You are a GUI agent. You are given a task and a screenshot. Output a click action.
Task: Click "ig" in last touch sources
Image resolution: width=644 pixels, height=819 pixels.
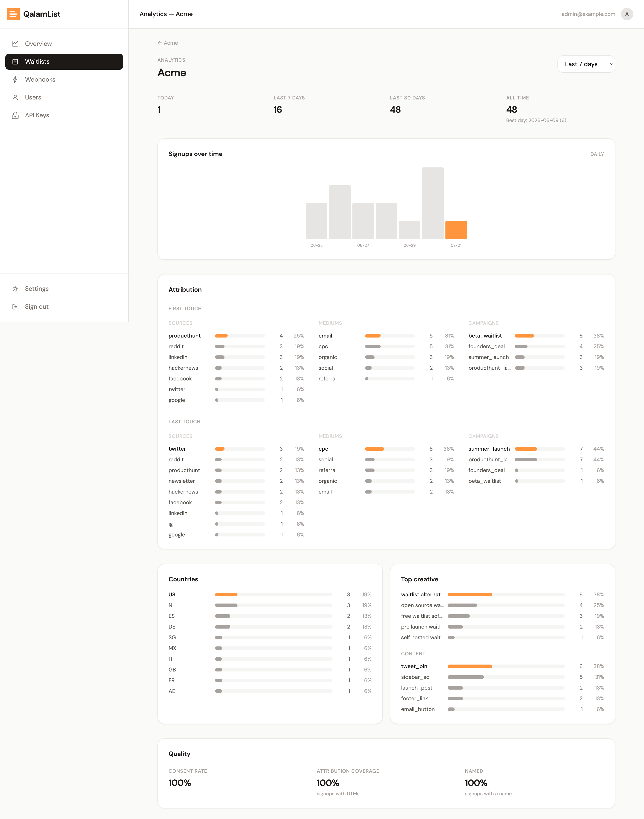[170, 524]
